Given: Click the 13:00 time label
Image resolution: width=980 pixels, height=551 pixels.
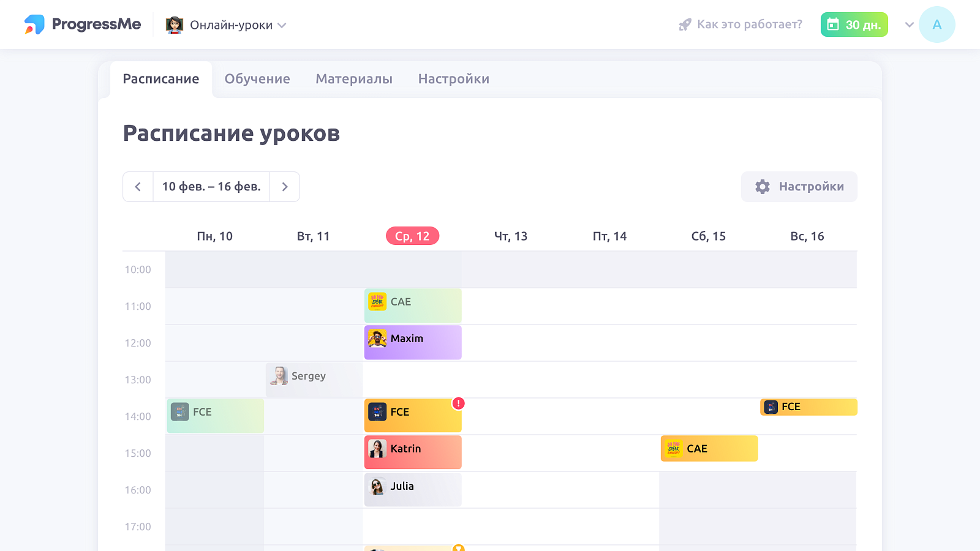Looking at the screenshot, I should pos(138,380).
